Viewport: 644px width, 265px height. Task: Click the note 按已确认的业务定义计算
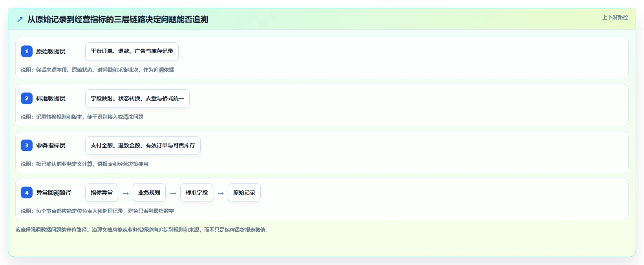point(84,164)
